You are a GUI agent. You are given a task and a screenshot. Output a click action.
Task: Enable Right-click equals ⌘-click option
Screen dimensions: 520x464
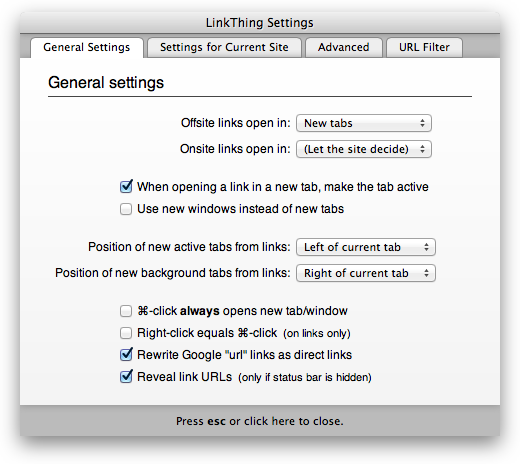(126, 333)
